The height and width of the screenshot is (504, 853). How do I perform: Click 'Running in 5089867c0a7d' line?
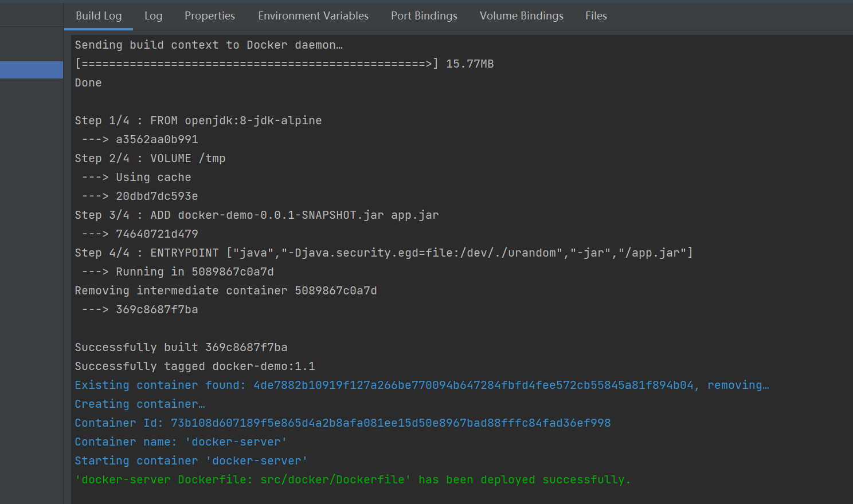[178, 271]
